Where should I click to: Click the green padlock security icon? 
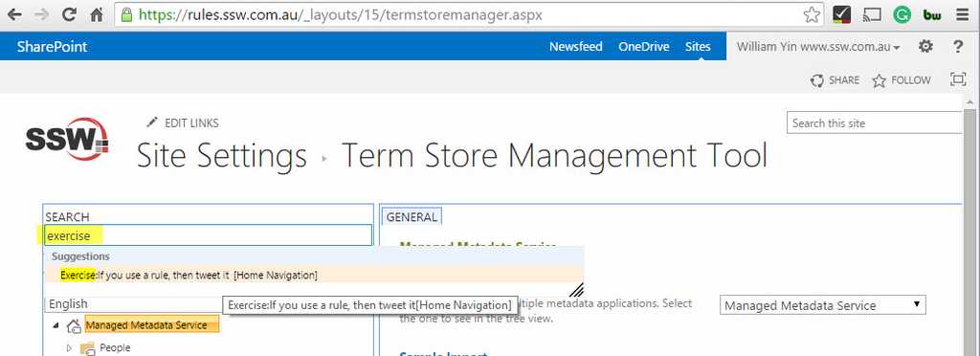[127, 15]
